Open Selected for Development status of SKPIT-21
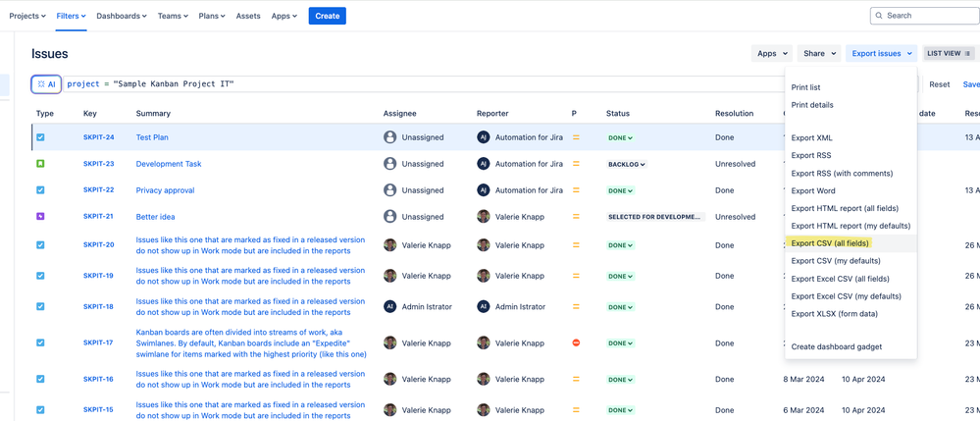980x421 pixels. [655, 217]
